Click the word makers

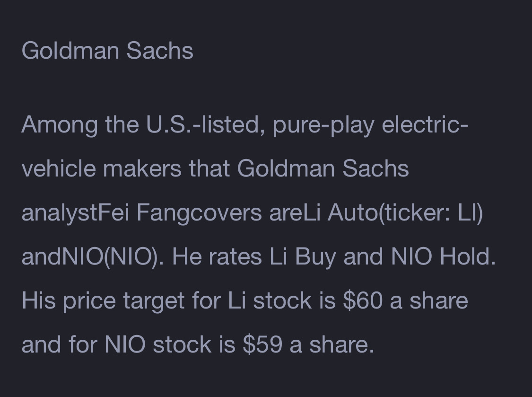pos(142,169)
